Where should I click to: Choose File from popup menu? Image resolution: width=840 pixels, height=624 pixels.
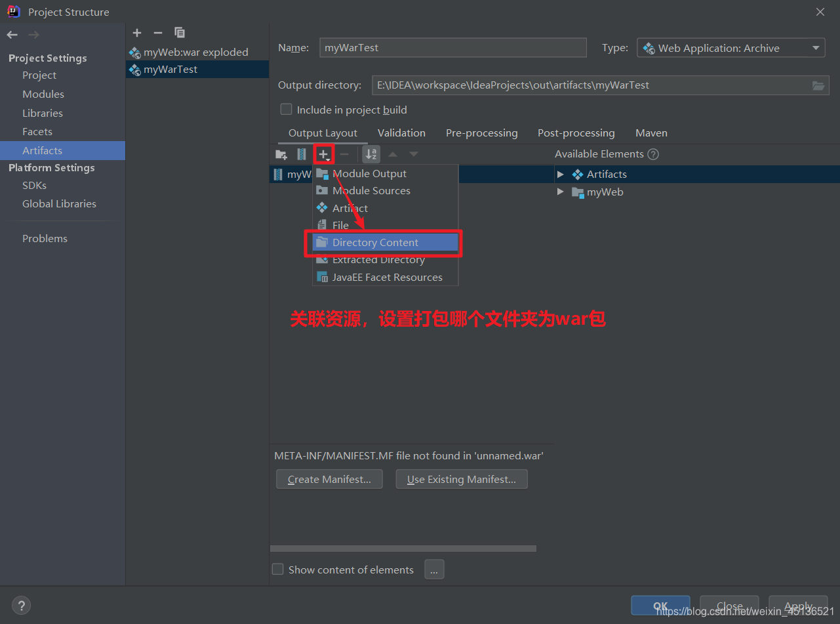click(x=385, y=225)
